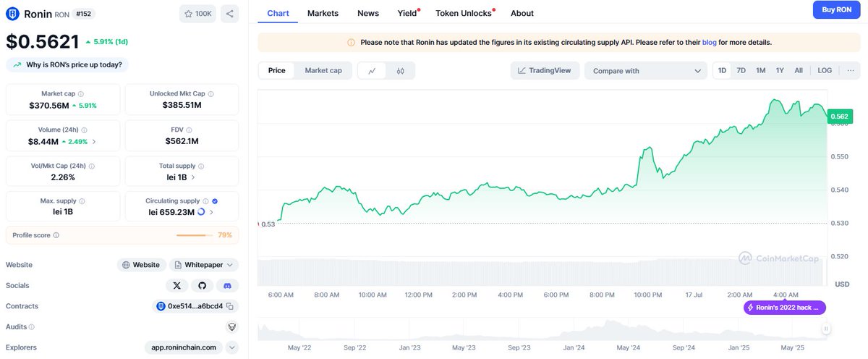Click info icon next to Vol/Mkt Cap (24h)

tap(91, 166)
